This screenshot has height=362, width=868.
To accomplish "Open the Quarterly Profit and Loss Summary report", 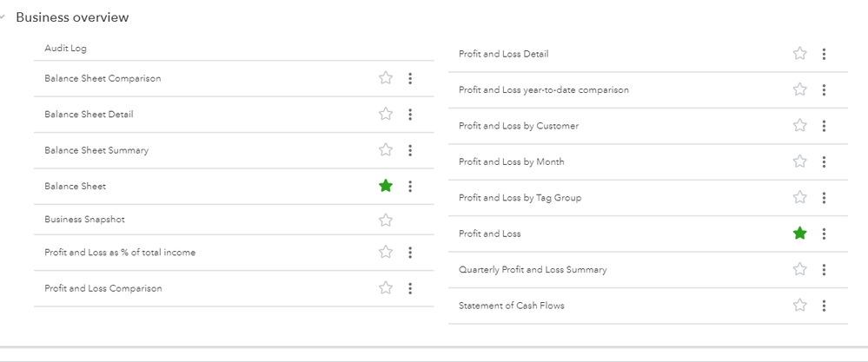I will click(x=533, y=269).
